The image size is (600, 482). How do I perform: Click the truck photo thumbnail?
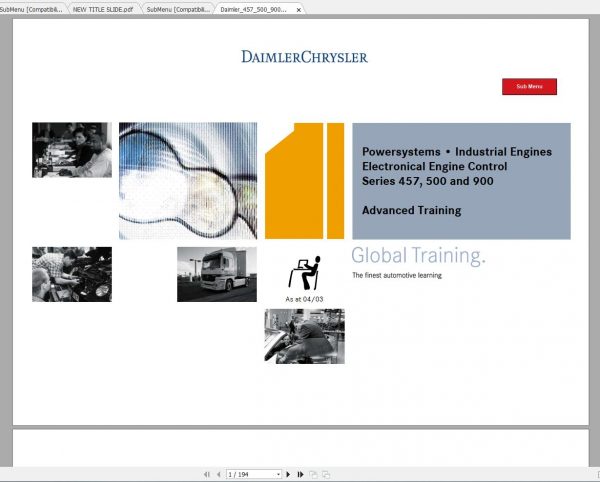click(217, 274)
